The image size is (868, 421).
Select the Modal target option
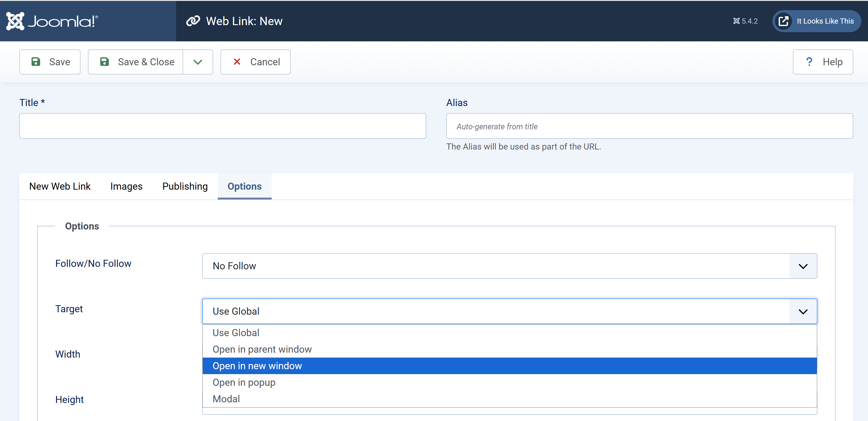click(x=226, y=399)
